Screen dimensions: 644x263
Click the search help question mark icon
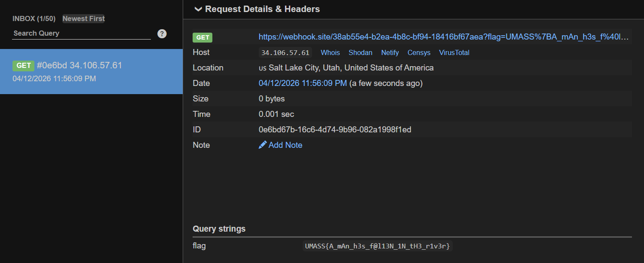tap(162, 34)
